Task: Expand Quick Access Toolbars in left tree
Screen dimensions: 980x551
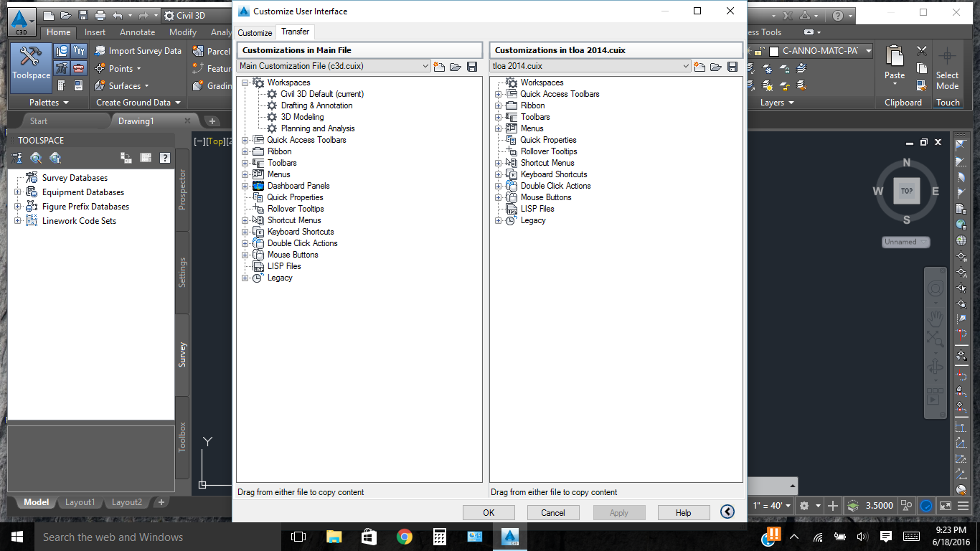Action: [x=245, y=140]
